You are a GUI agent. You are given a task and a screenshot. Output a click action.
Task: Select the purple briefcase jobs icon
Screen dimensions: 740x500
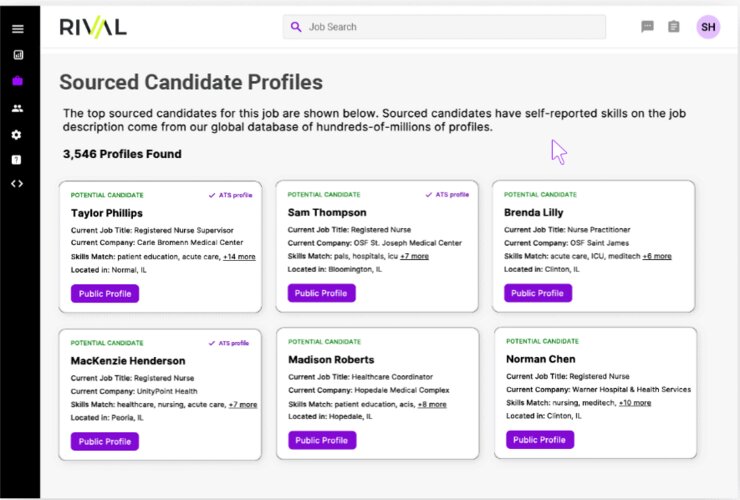pyautogui.click(x=17, y=81)
